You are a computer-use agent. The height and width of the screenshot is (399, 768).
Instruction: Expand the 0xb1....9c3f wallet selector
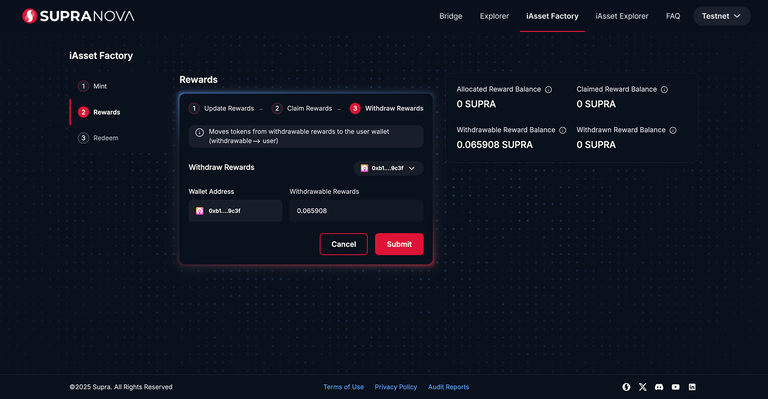click(x=388, y=168)
